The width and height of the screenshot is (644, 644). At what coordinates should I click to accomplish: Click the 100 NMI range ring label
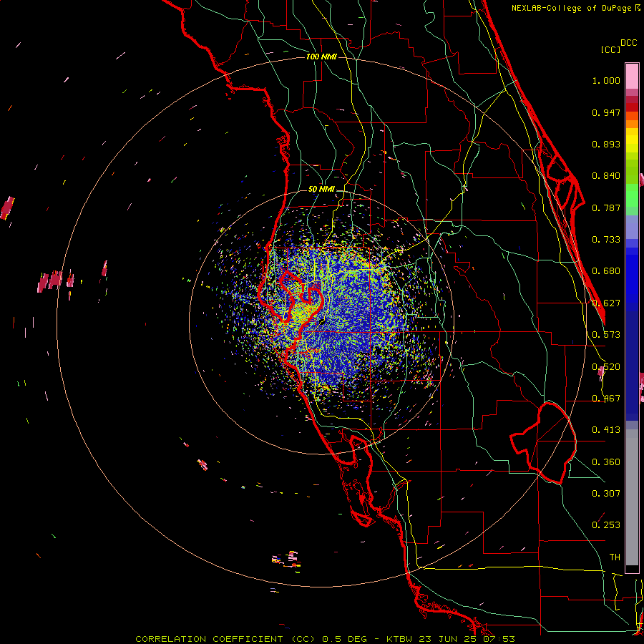pyautogui.click(x=321, y=57)
